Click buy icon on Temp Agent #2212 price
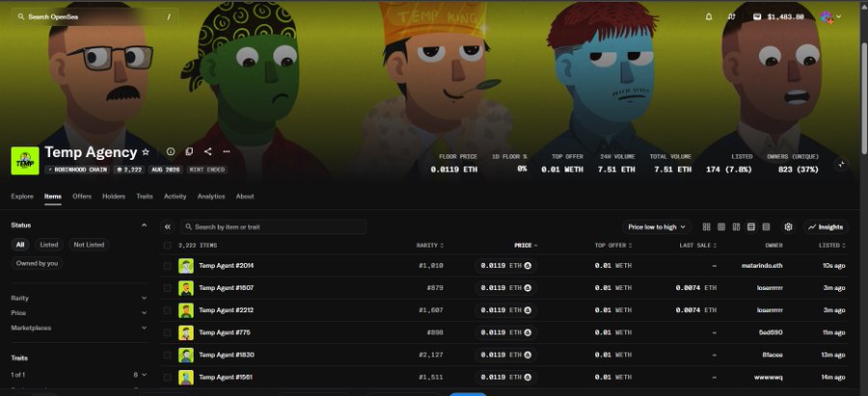Image resolution: width=868 pixels, height=396 pixels. point(528,310)
